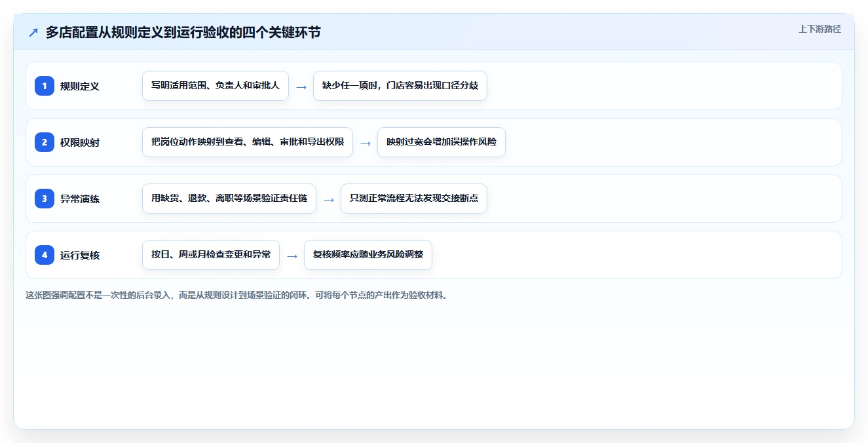Screen dimensions: 868x443
Task: Click the arrow icon beside the title
Action: tap(33, 33)
